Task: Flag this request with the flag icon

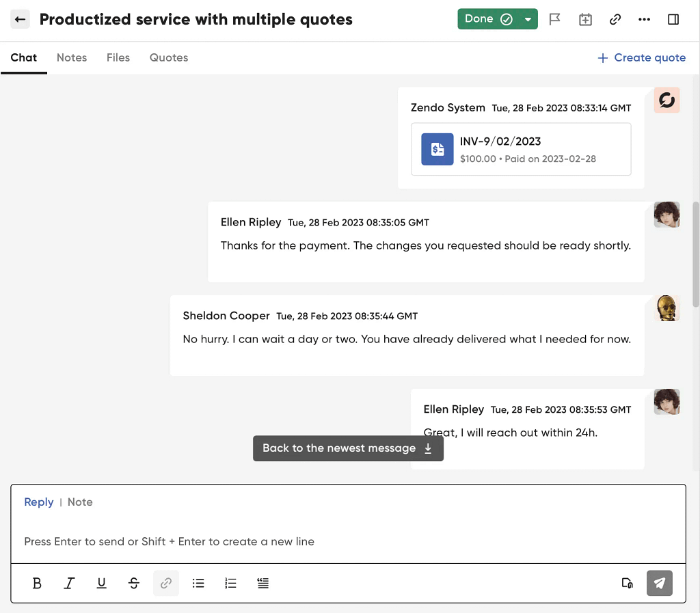Action: [x=554, y=19]
